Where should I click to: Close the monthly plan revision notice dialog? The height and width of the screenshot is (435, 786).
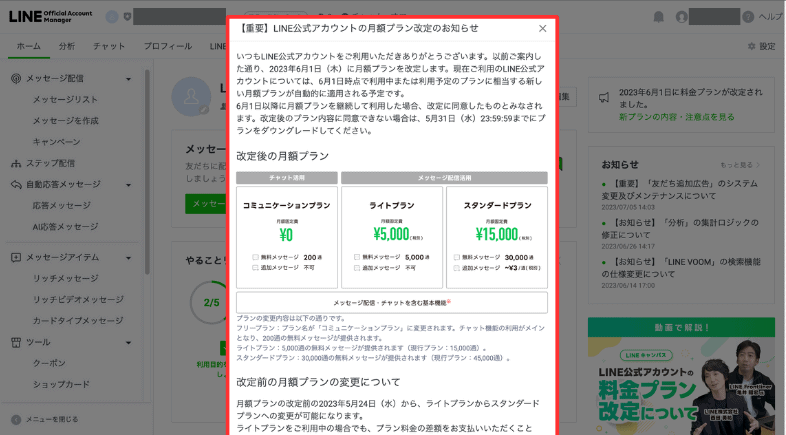542,29
